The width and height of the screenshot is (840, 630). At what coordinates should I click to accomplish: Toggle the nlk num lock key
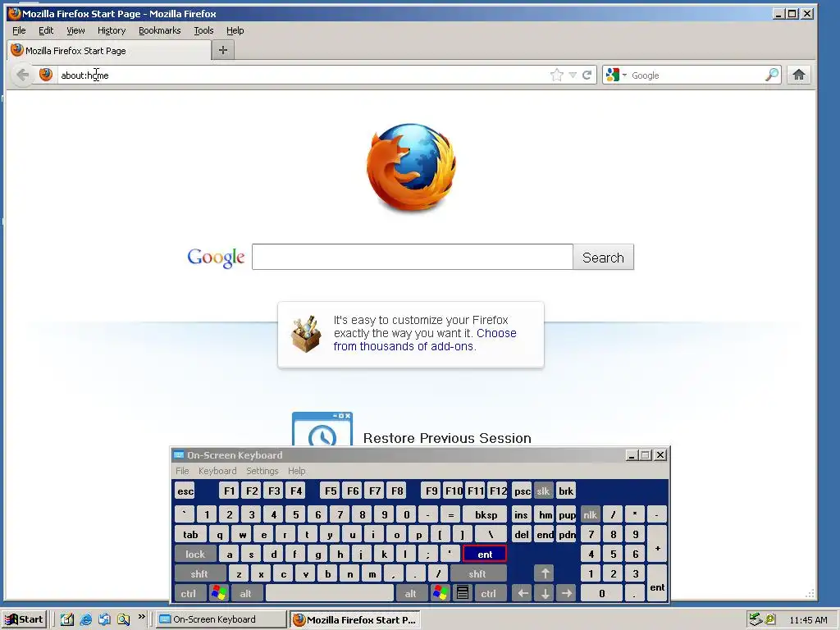pos(590,515)
